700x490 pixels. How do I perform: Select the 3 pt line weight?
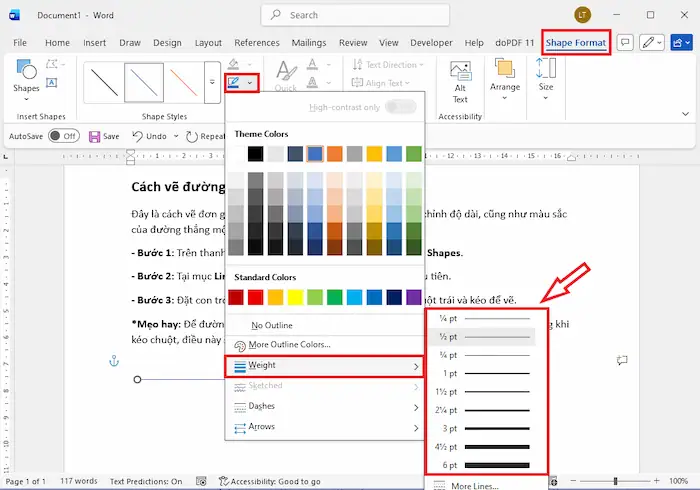(x=486, y=427)
